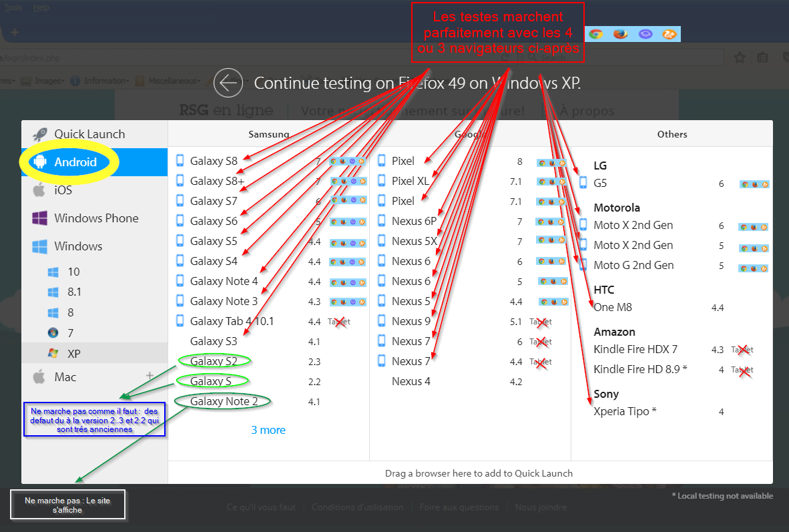Click the Pixel XL phone icon
Viewport: 789px width, 532px height.
[x=382, y=181]
